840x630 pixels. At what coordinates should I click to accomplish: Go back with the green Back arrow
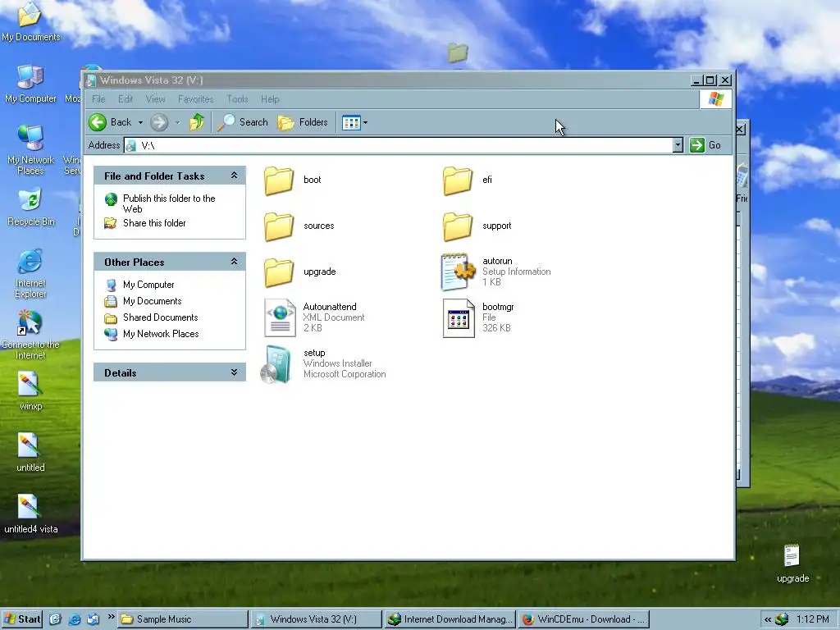[x=111, y=122]
